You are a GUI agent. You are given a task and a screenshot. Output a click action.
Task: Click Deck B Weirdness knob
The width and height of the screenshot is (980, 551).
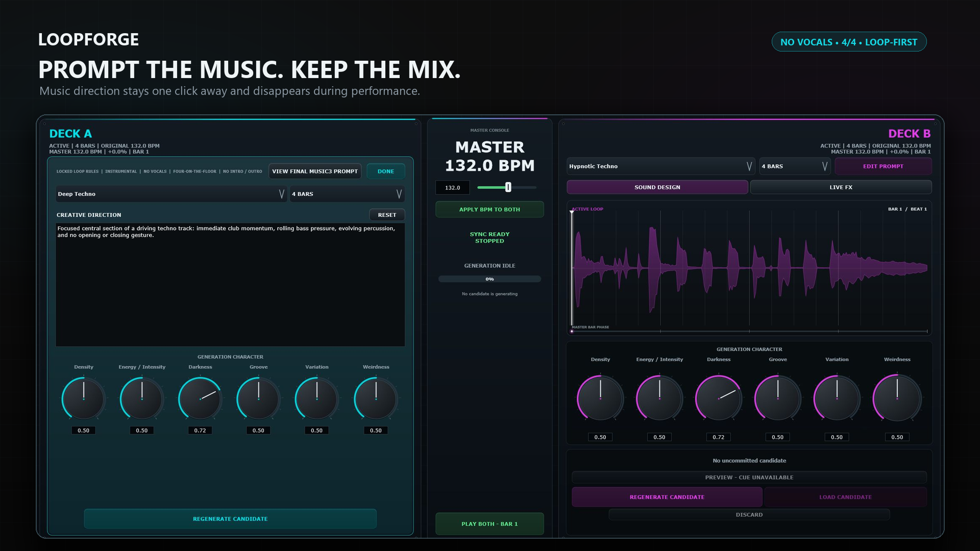(897, 398)
